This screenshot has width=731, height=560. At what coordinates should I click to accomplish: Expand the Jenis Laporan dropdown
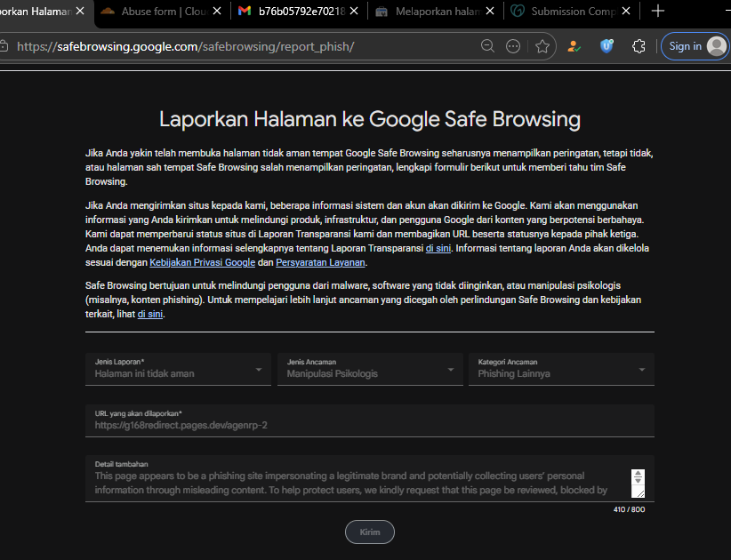point(178,369)
